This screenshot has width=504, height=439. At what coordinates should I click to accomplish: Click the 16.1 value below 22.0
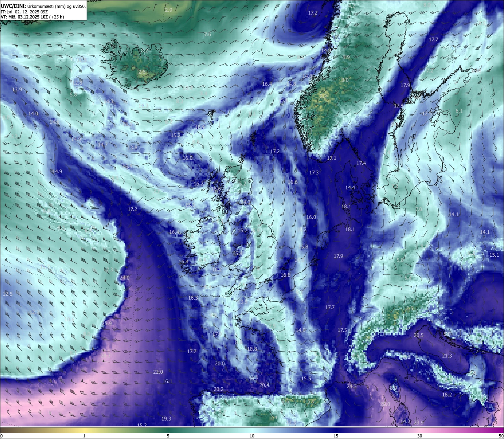(x=167, y=381)
